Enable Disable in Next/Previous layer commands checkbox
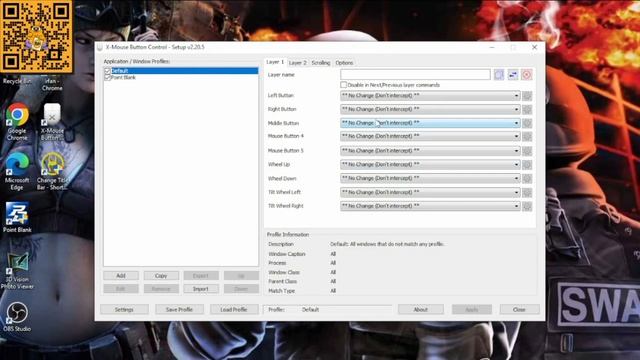 pyautogui.click(x=344, y=85)
